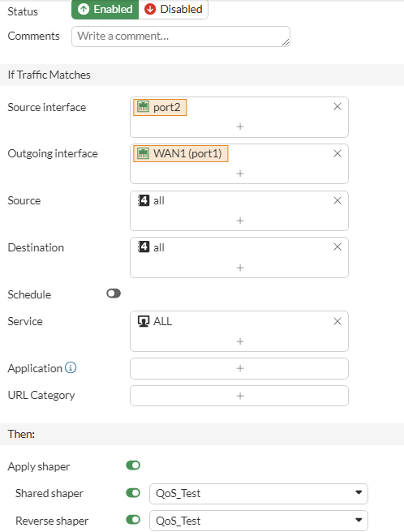Set Status to Enabled
404x532 pixels.
105,9
